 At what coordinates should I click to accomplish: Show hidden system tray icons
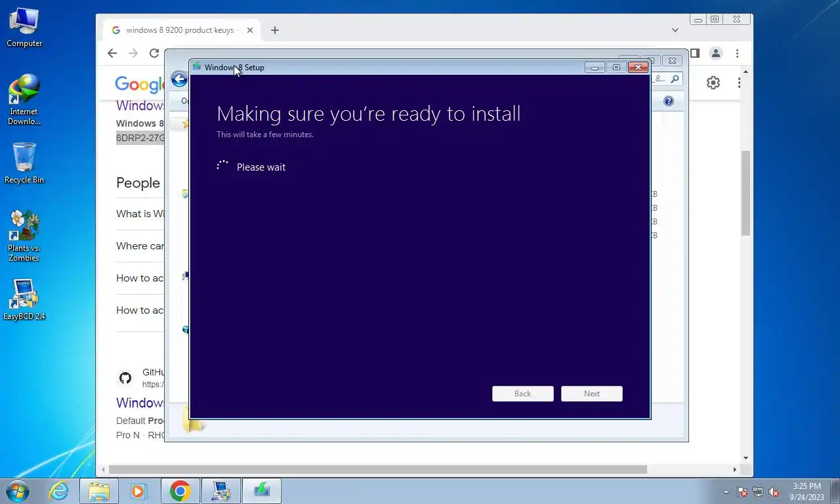point(726,492)
